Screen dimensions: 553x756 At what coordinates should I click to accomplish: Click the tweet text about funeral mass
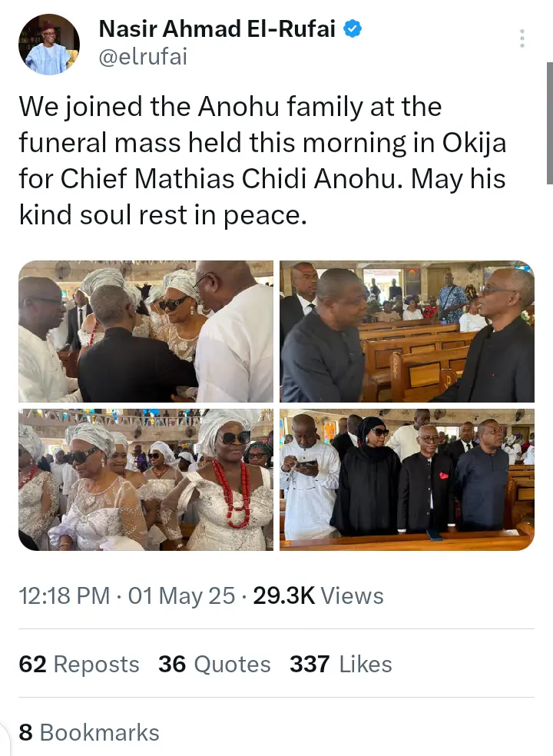pos(263,161)
